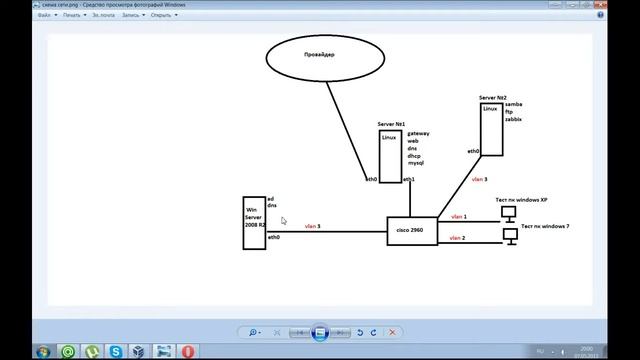Click the 'samba' service text

click(x=513, y=104)
